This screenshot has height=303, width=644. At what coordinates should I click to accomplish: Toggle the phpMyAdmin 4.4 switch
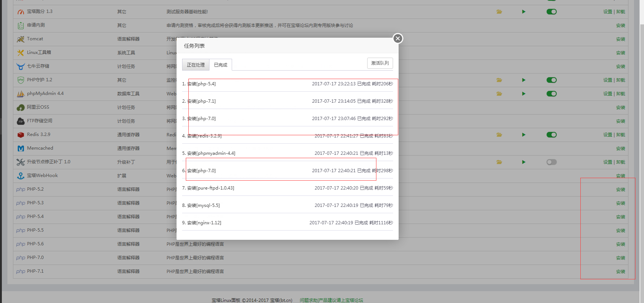[x=551, y=94]
